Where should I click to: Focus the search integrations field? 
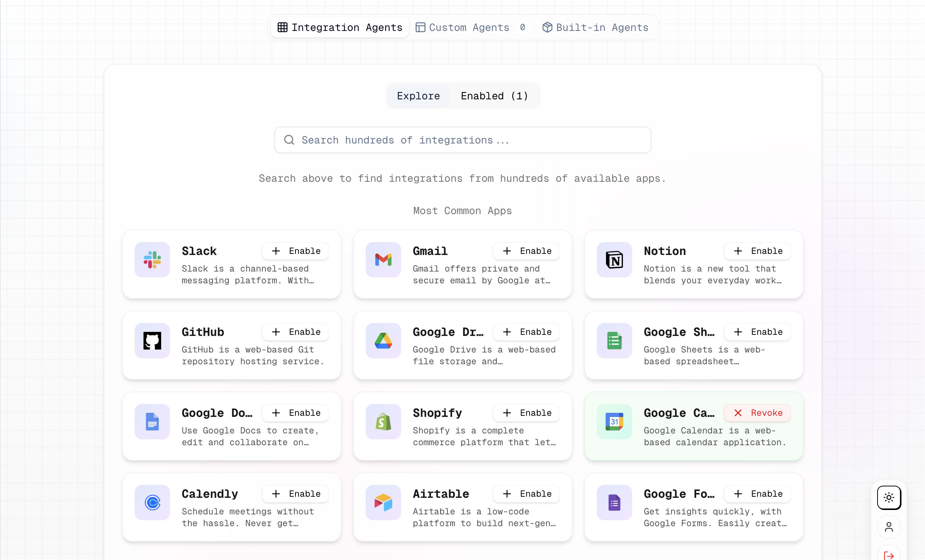[x=462, y=140]
